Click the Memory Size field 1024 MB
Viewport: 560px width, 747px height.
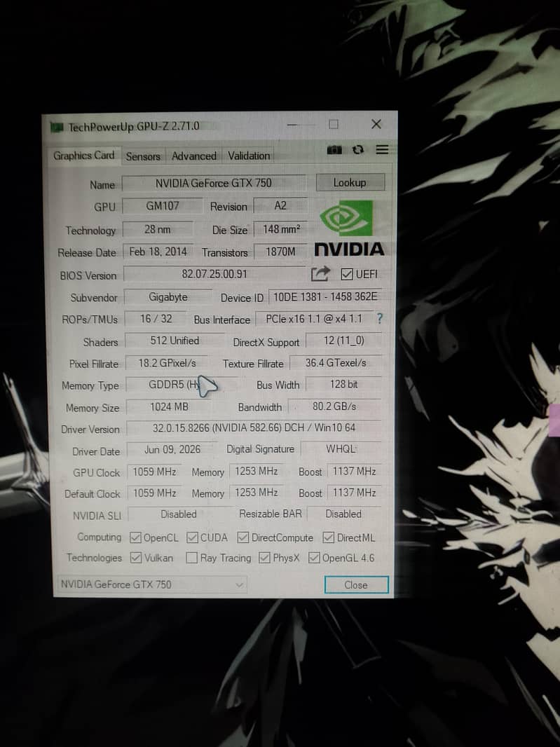coord(169,407)
